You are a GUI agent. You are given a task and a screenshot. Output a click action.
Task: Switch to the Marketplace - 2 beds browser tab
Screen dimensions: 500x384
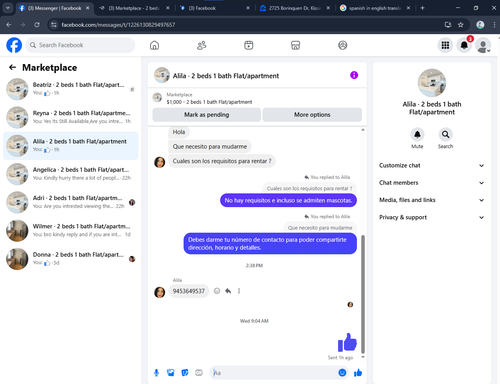coord(133,8)
